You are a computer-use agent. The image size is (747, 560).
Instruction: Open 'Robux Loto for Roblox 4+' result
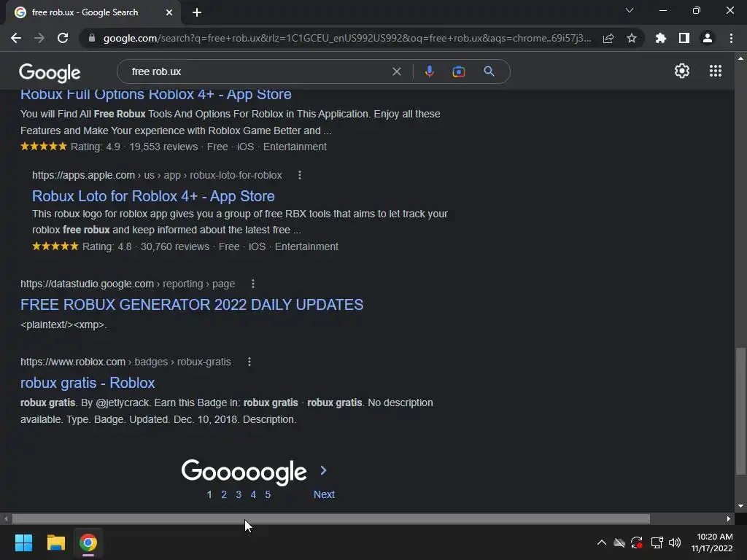tap(153, 195)
